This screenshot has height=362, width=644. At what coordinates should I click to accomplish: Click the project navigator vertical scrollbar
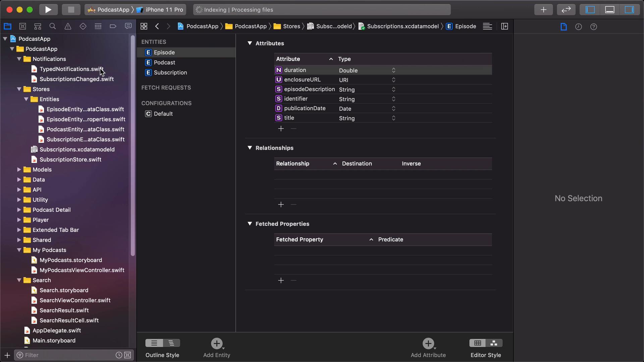[132, 146]
